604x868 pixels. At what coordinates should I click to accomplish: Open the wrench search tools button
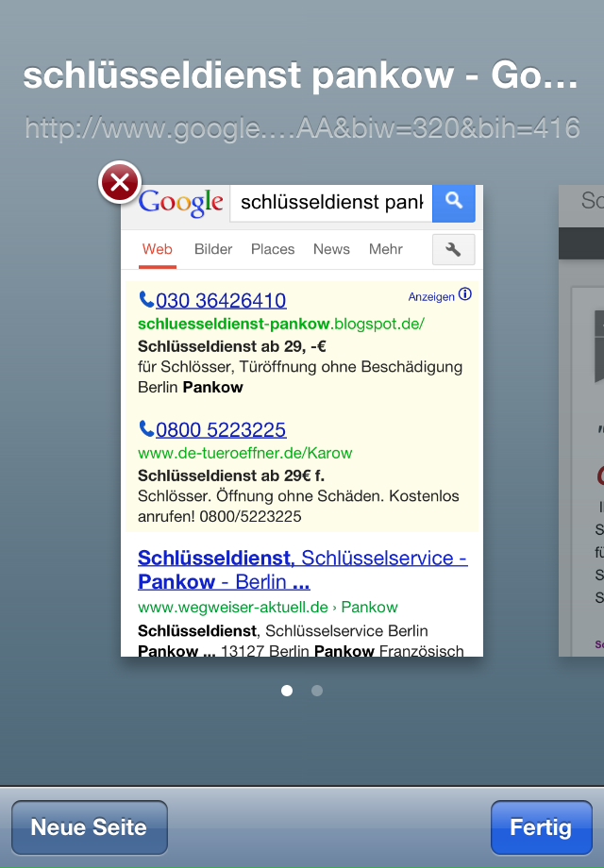point(453,250)
